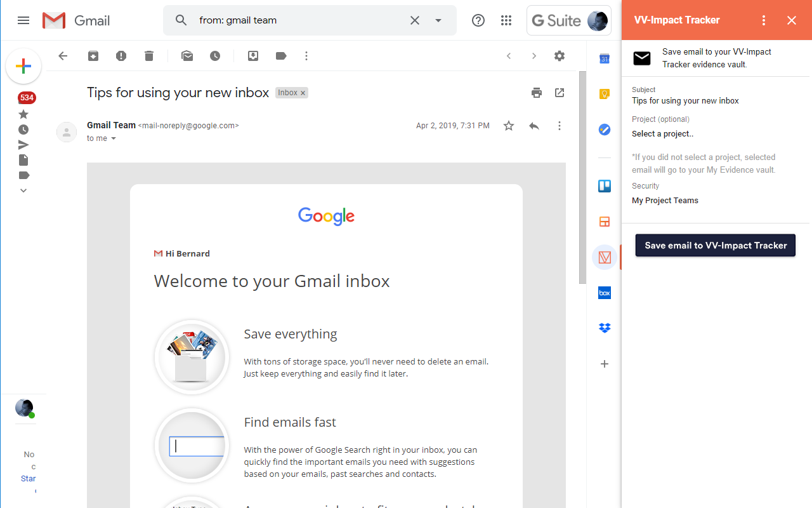This screenshot has height=508, width=812.
Task: Open the Move to menu
Action: [253, 56]
